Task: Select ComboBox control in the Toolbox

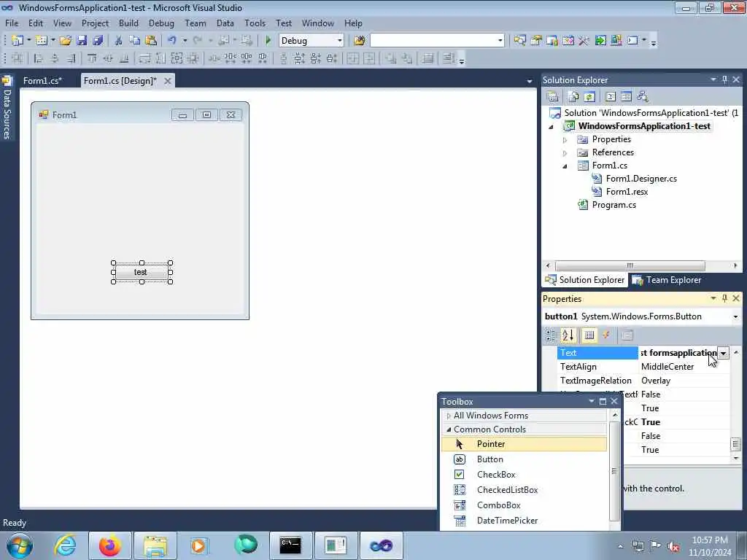Action: (x=524, y=505)
